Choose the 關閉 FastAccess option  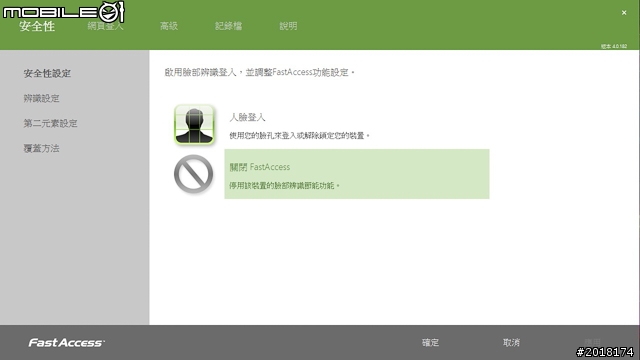tap(357, 174)
